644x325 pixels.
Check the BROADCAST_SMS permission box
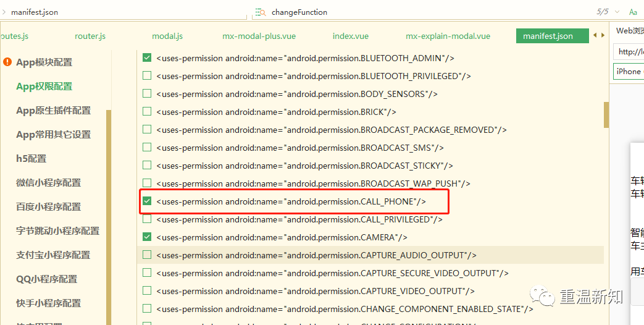point(146,147)
